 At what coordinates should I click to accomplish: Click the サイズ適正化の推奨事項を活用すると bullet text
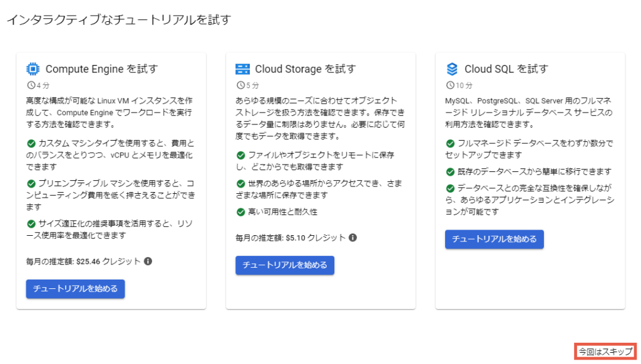click(x=110, y=230)
